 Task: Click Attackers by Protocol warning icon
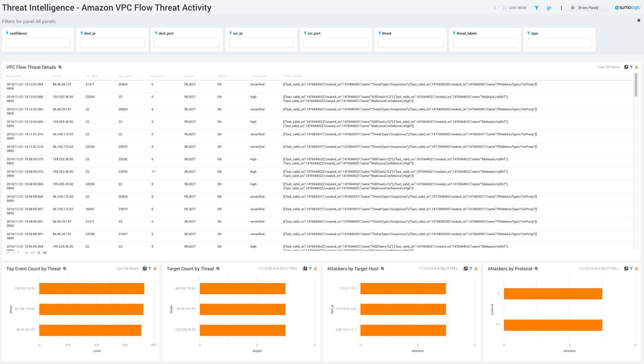(636, 269)
